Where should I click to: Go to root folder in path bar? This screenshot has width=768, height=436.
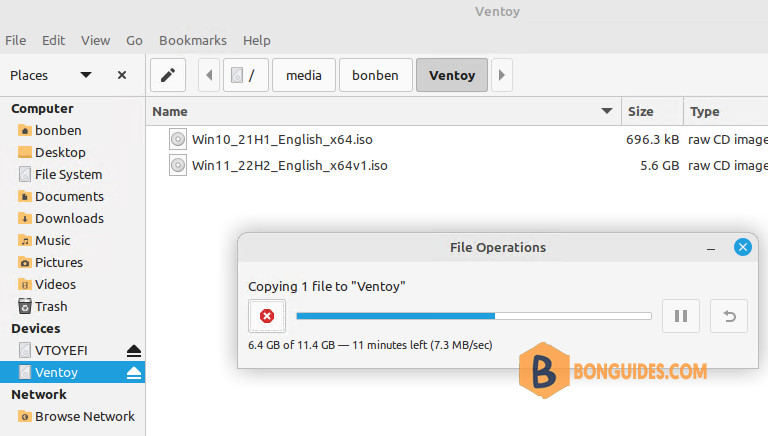pos(246,75)
